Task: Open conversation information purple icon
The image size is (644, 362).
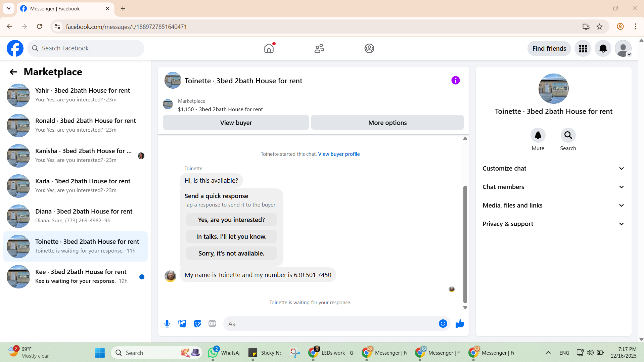Action: coord(456,80)
